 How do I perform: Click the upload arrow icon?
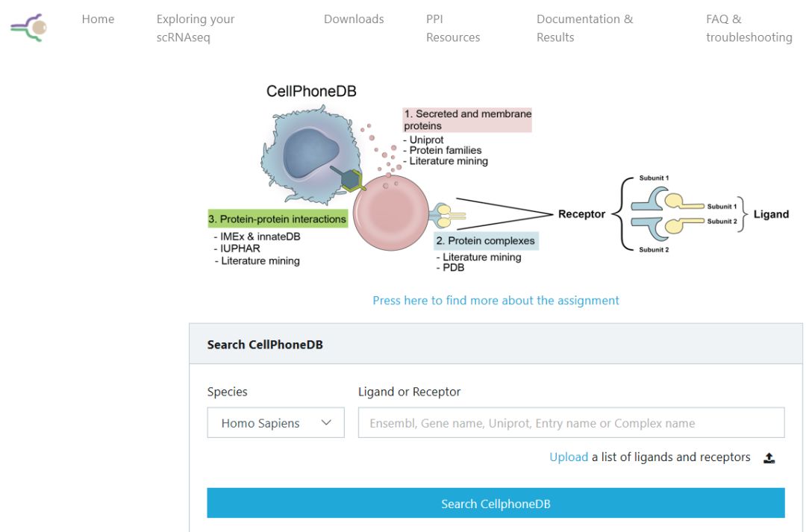tap(769, 457)
